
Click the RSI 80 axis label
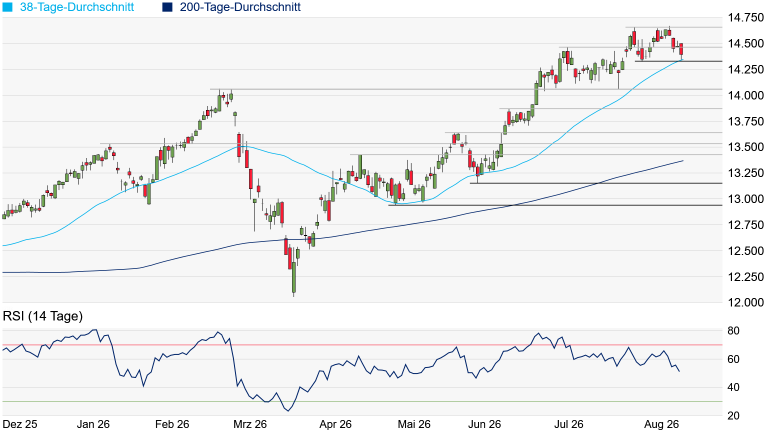tap(733, 331)
